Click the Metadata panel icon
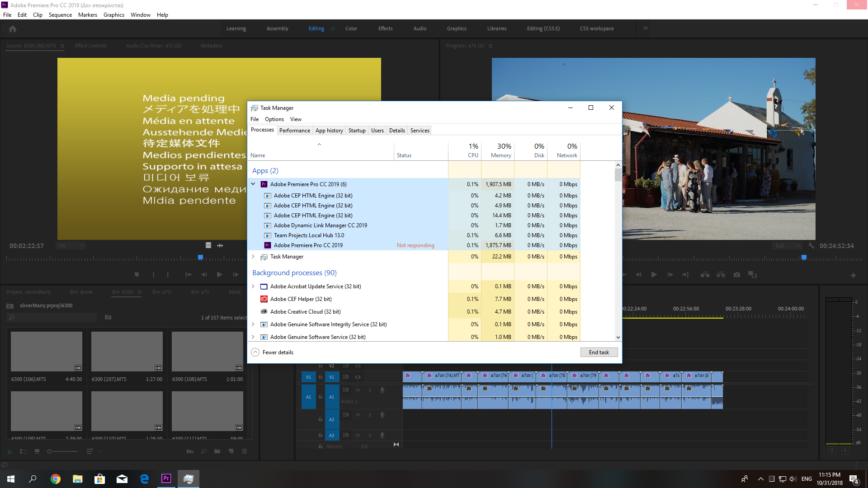The width and height of the screenshot is (868, 488). tap(210, 46)
